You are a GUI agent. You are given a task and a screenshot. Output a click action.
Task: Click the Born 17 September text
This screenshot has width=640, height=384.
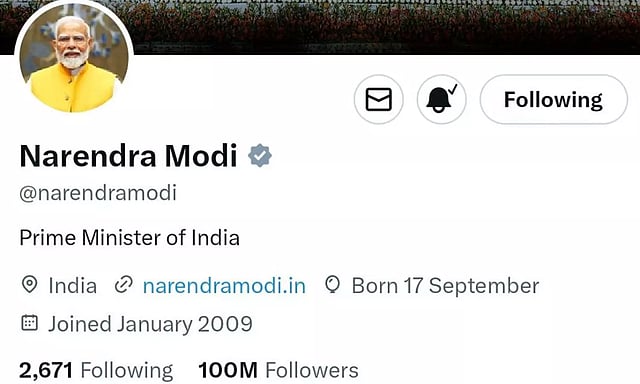click(x=445, y=286)
